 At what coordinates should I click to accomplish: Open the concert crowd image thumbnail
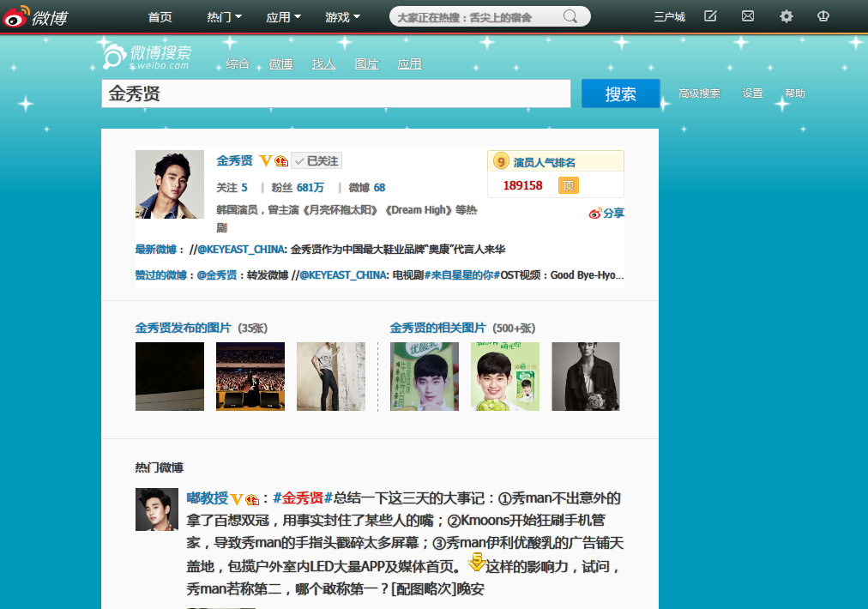click(250, 377)
